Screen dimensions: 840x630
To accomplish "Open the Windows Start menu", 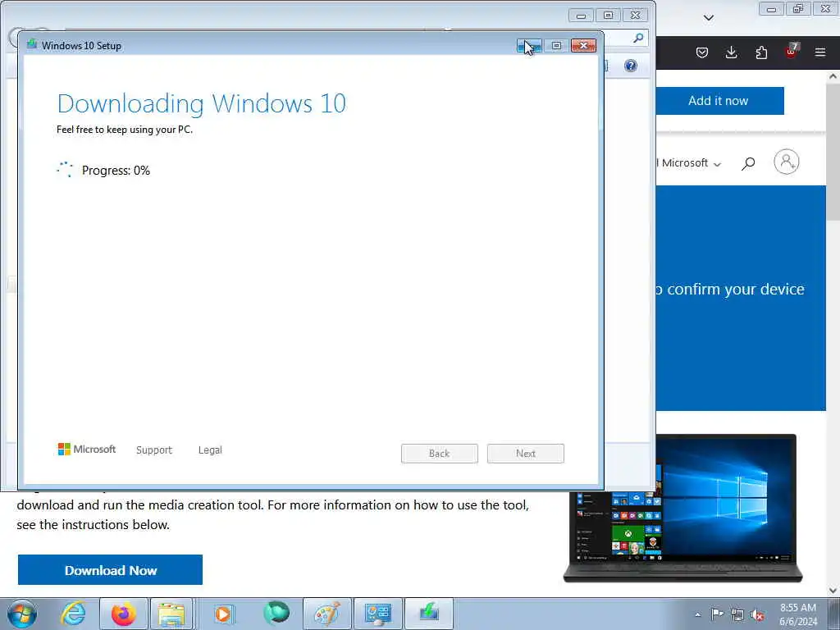I will pos(22,614).
